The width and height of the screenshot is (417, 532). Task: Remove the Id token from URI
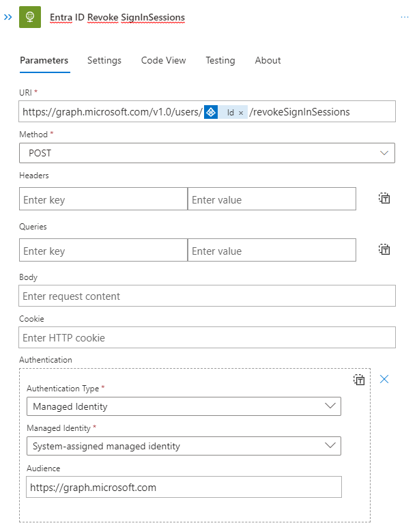[x=241, y=113]
